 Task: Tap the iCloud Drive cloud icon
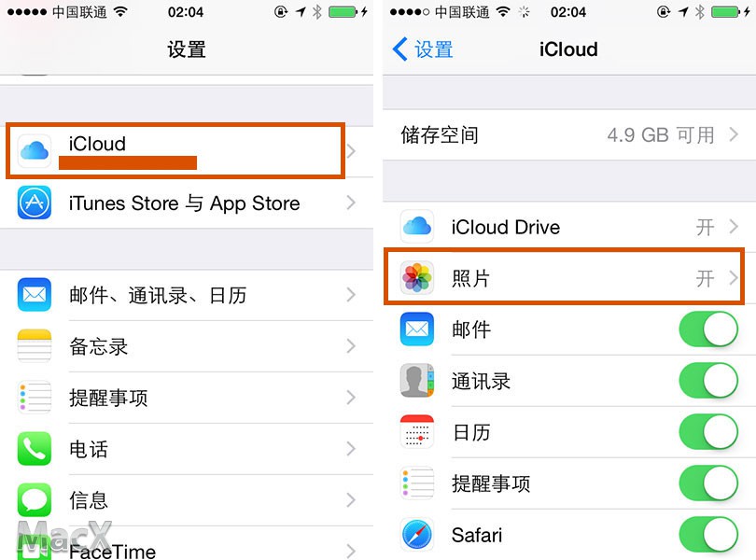[417, 226]
